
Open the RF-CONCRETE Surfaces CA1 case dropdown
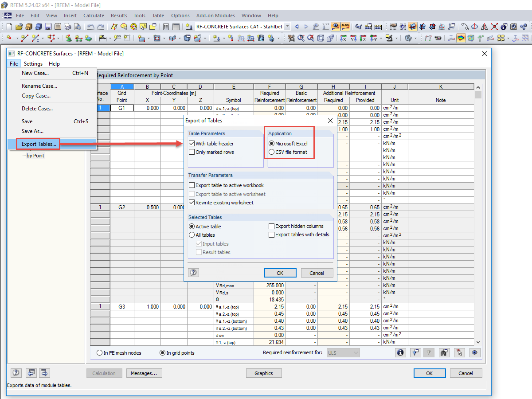coord(288,27)
